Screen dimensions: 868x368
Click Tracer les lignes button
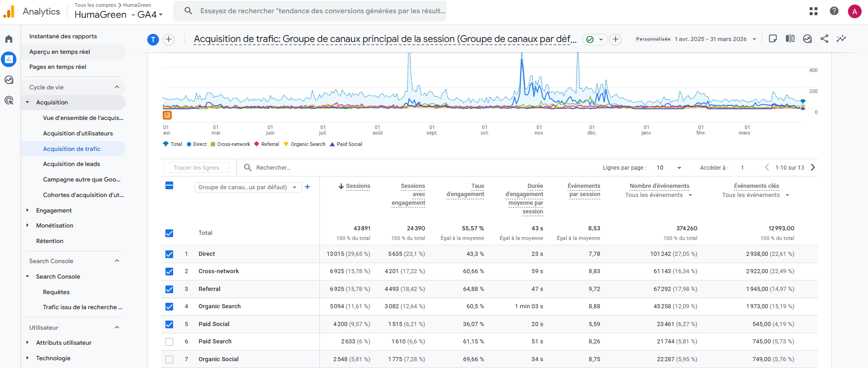[x=196, y=168]
